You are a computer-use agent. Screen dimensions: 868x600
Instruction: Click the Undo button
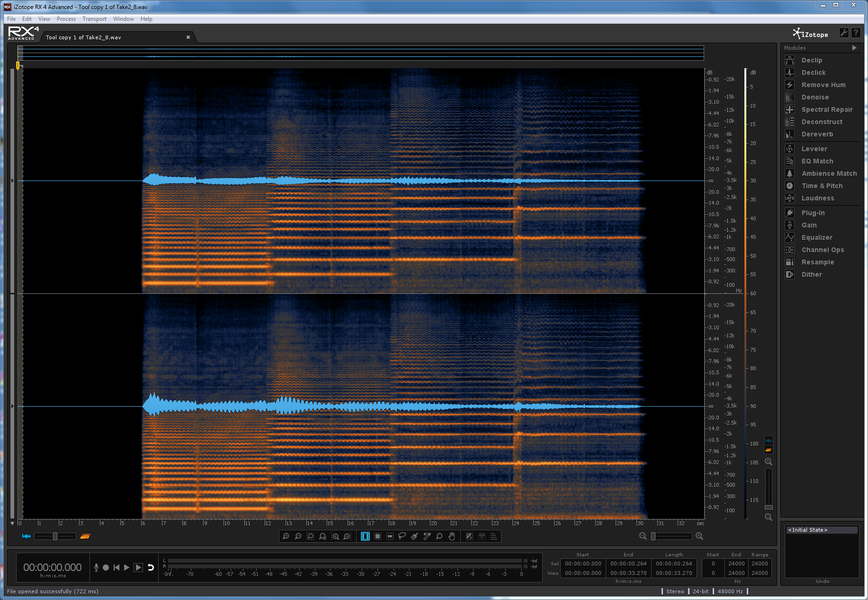[x=822, y=581]
